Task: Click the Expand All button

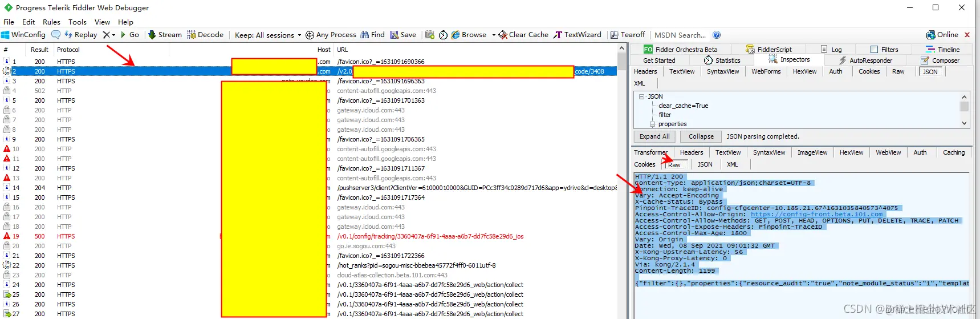Action: (654, 136)
